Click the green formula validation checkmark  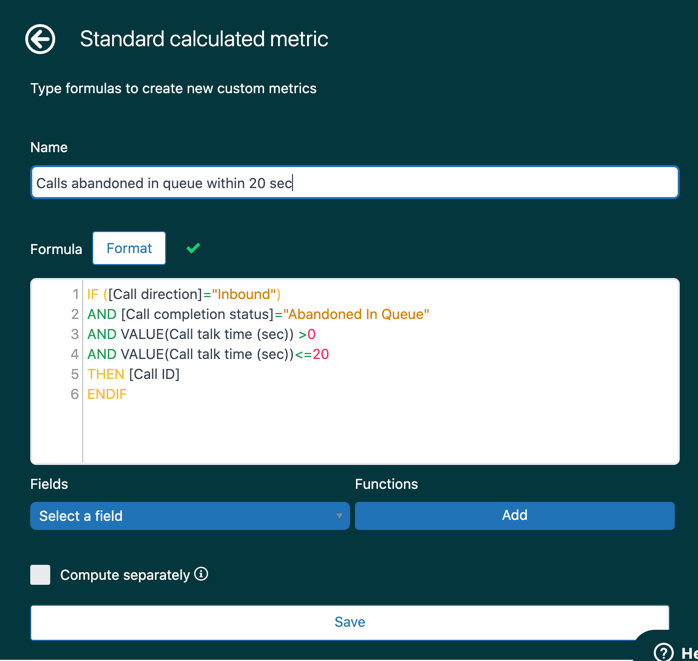coord(193,248)
